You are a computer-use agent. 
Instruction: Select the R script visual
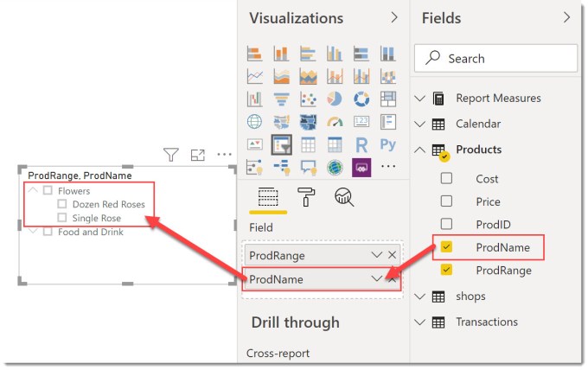pos(361,144)
